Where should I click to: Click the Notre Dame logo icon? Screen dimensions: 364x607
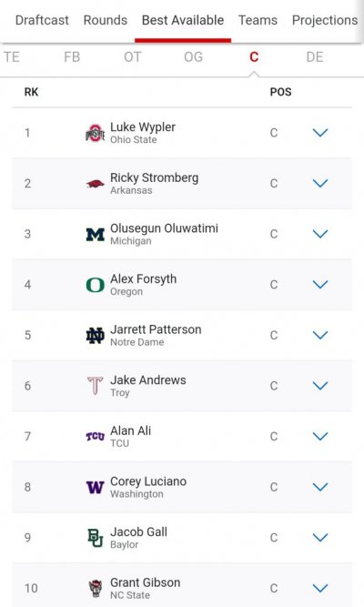coord(95,336)
